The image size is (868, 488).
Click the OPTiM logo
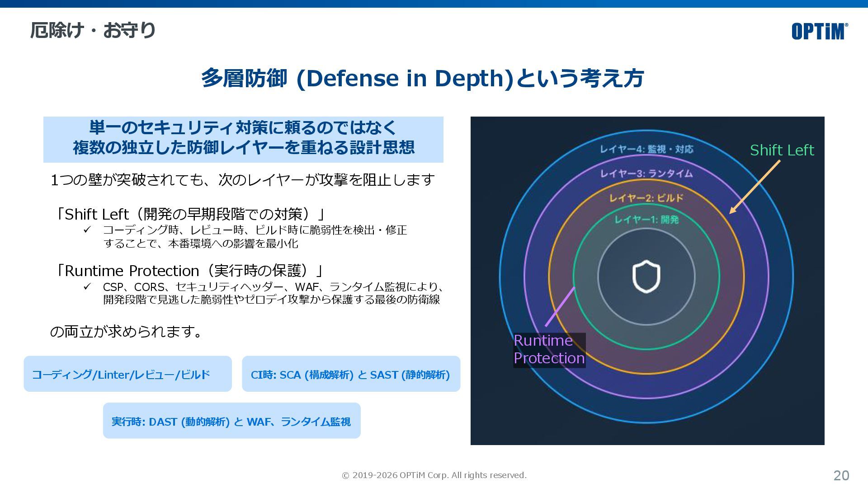click(x=819, y=31)
